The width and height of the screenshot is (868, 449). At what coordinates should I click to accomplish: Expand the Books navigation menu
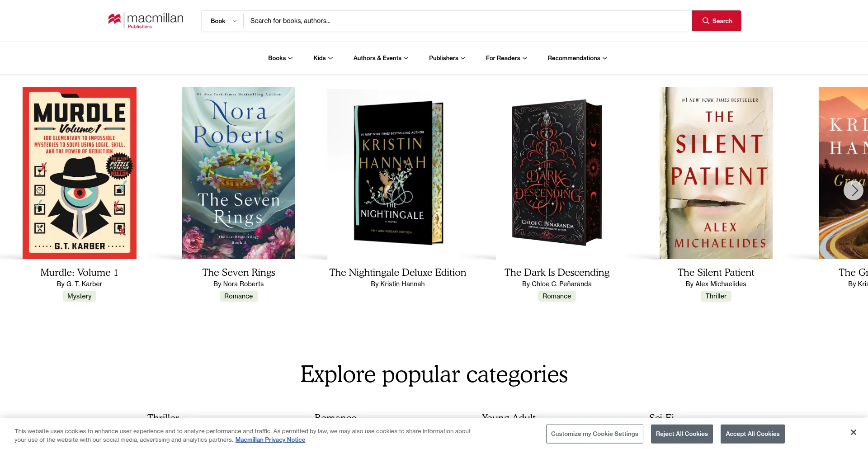280,58
